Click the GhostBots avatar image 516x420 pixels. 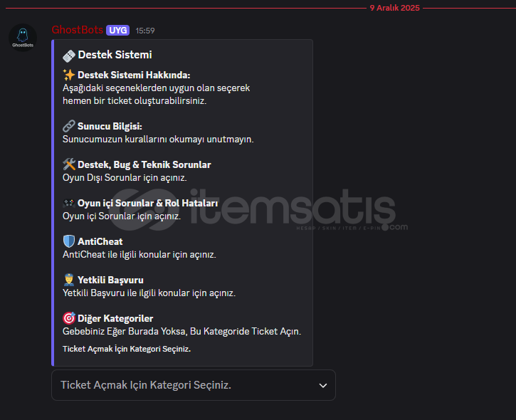point(23,38)
